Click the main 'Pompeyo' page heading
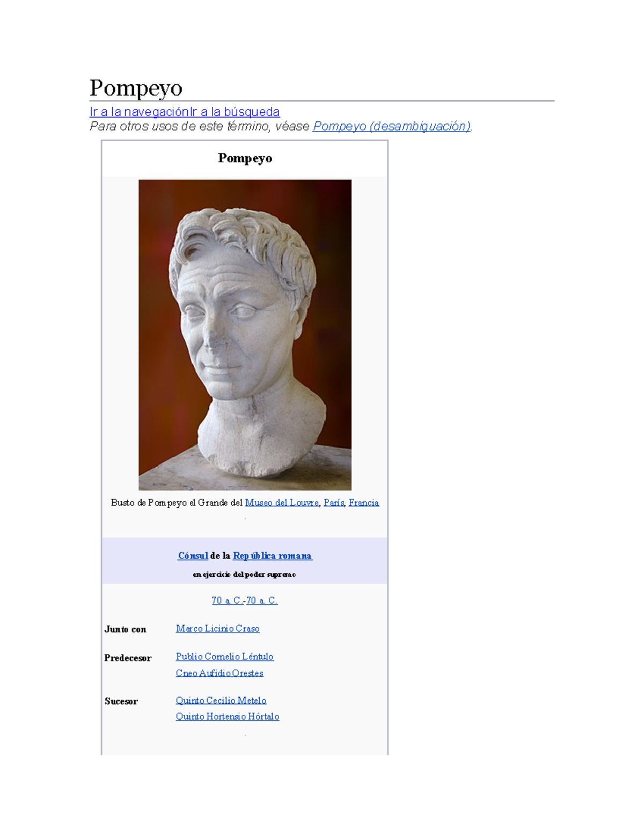 tap(136, 88)
